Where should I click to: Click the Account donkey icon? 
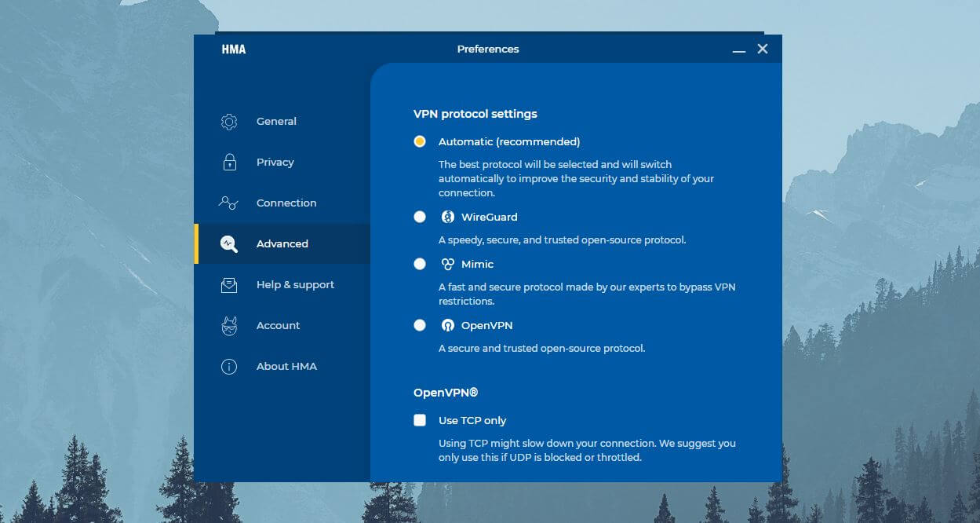tap(229, 326)
